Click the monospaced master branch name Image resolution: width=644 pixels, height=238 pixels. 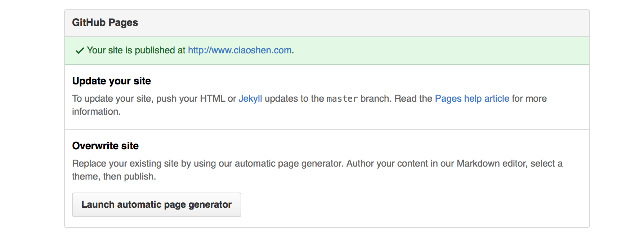(x=342, y=99)
